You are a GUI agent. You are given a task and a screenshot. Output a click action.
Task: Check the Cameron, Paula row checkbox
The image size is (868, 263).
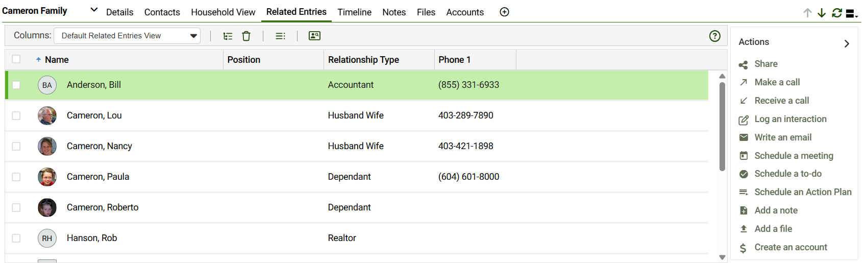click(x=16, y=177)
